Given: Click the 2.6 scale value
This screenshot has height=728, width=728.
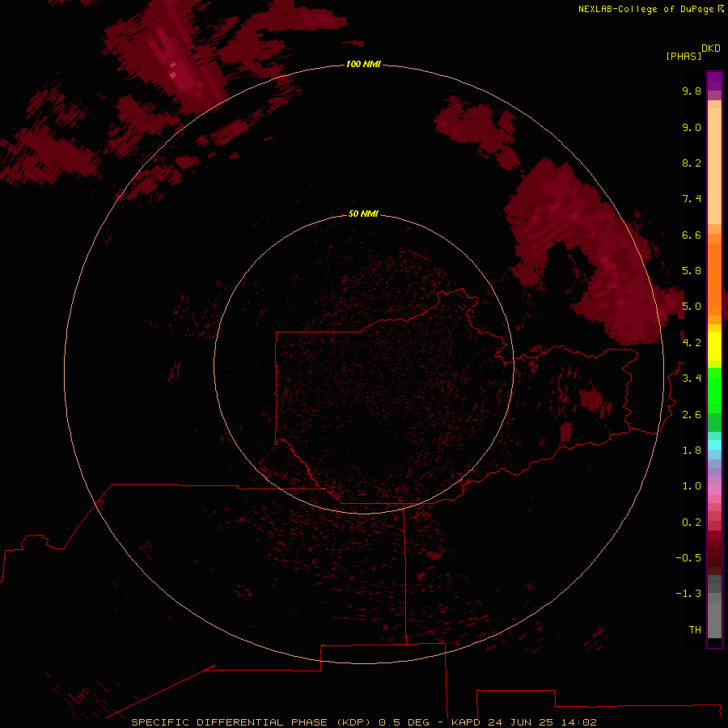Looking at the screenshot, I should [692, 415].
